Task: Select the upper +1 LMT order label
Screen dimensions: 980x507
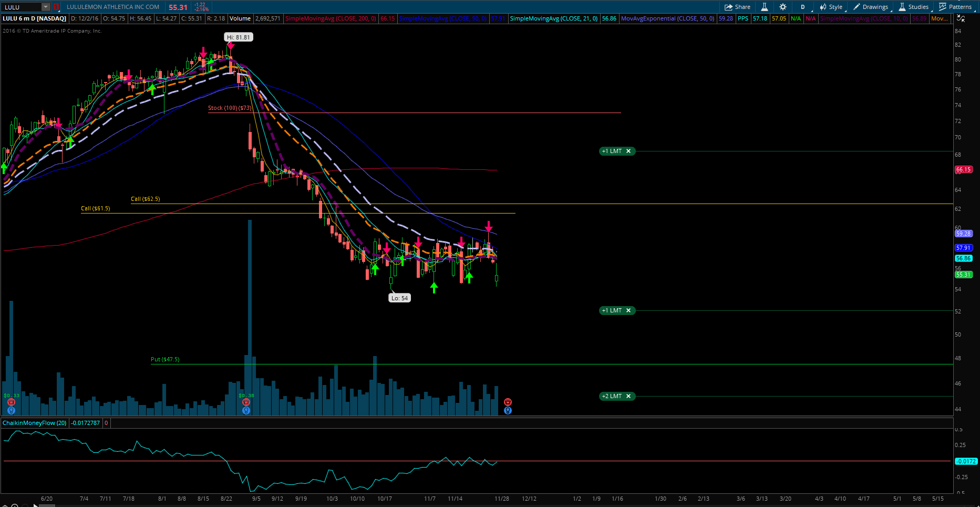Action: pos(612,151)
